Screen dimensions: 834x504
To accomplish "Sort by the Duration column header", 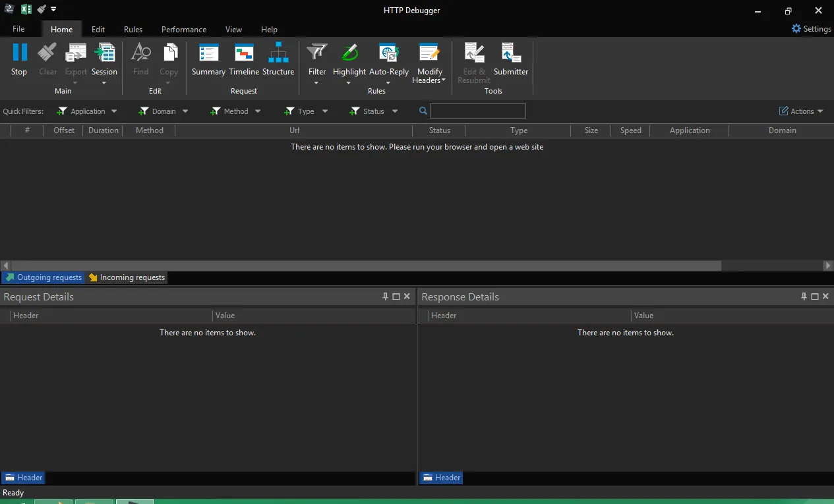I will [x=104, y=130].
